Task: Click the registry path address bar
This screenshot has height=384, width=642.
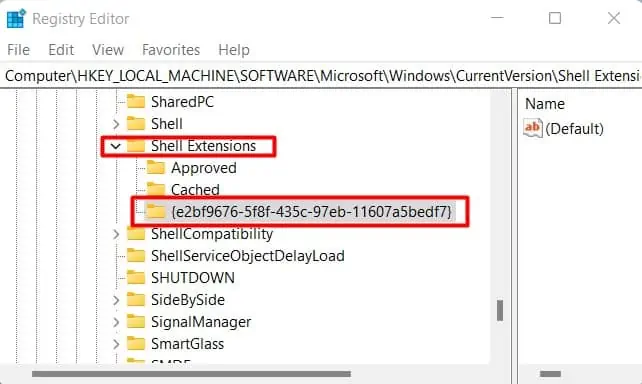Action: [321, 76]
